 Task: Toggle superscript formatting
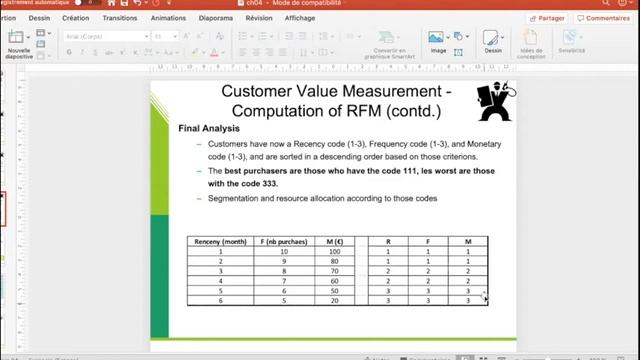[122, 52]
